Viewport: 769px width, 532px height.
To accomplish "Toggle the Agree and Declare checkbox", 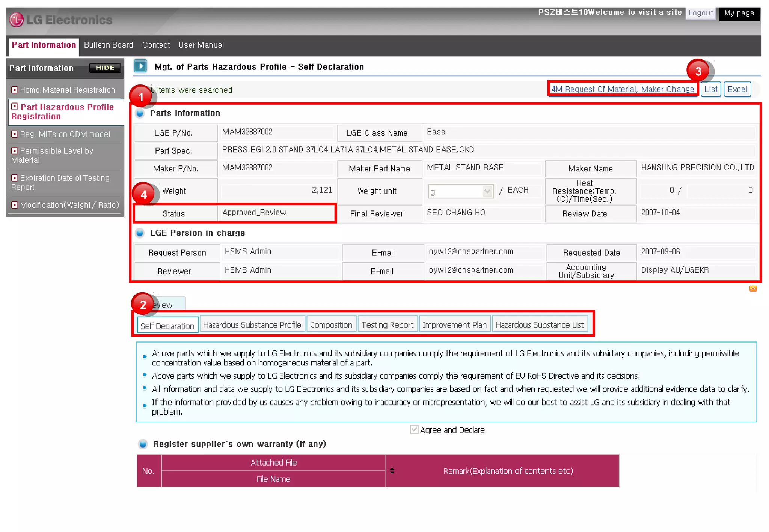I will click(x=414, y=430).
